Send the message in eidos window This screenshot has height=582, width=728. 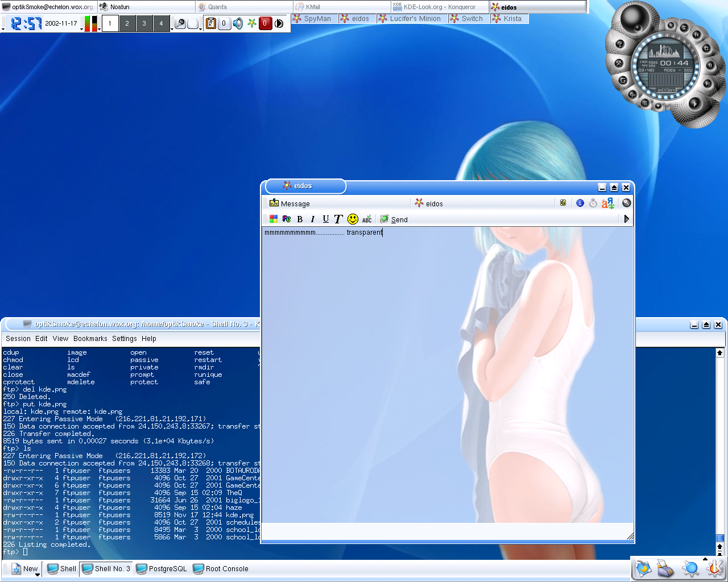tap(394, 219)
